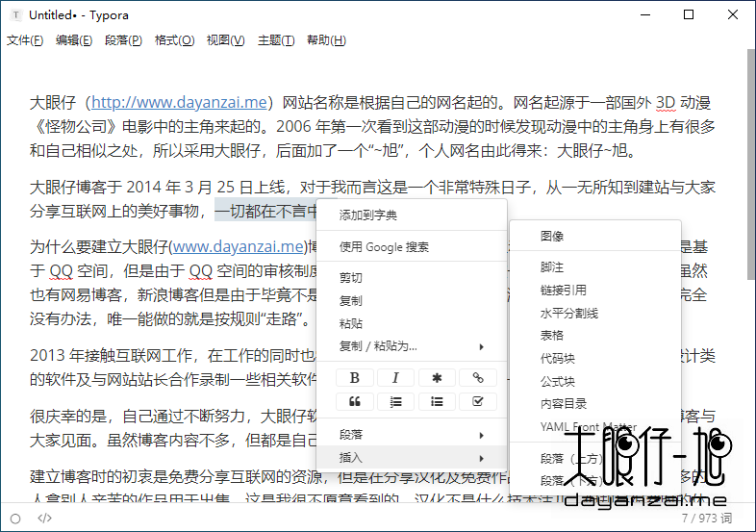Screen dimensions: 756x532
Task: Apply Italic formatting icon
Action: (x=395, y=378)
